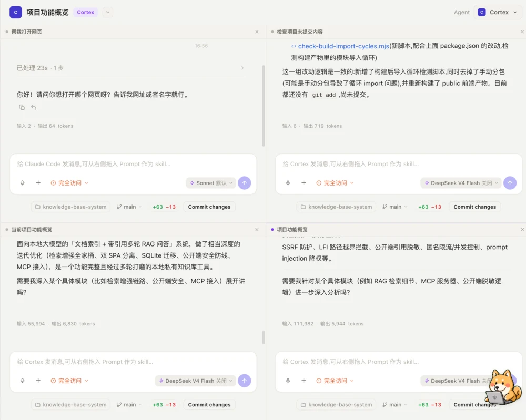Open main branch dropdown in bottom-right 项目功能概览 panel
526x420 pixels.
point(395,405)
